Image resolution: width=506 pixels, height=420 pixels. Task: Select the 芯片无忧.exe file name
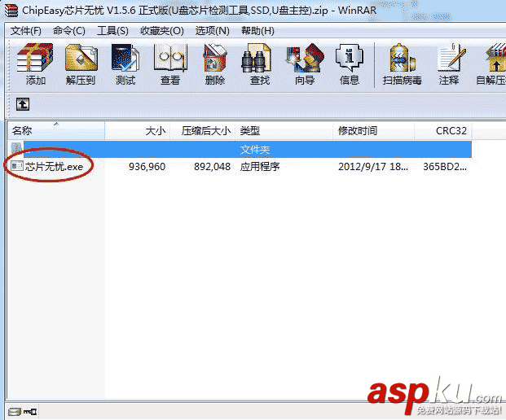[x=55, y=167]
